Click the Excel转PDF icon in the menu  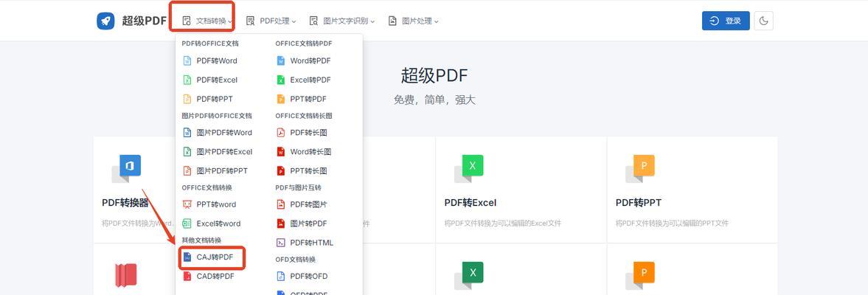(281, 80)
